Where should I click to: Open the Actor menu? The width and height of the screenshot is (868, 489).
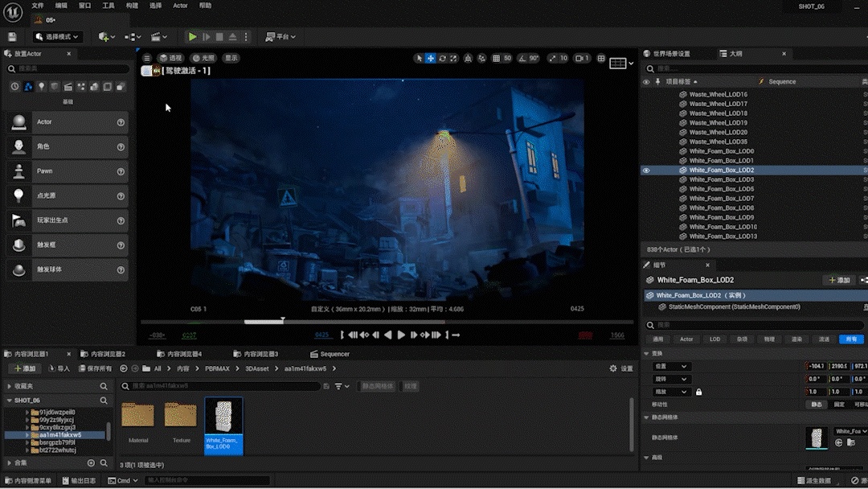pyautogui.click(x=181, y=6)
